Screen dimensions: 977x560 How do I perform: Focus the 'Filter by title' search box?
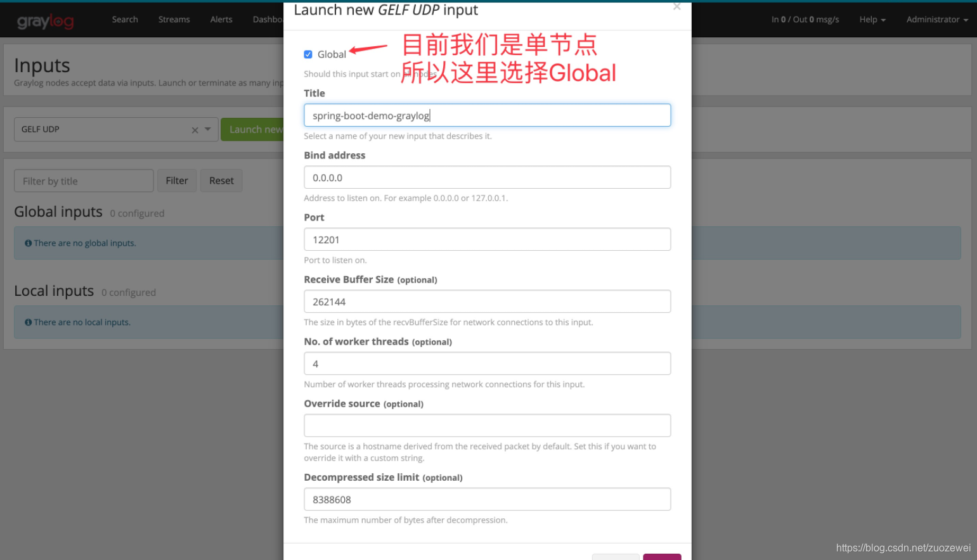coord(83,181)
